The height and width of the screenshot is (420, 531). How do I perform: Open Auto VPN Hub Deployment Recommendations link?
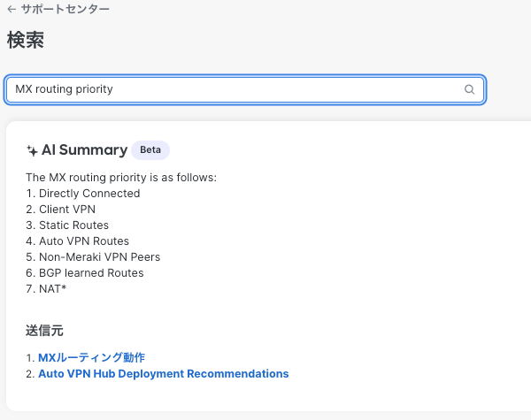tap(163, 374)
